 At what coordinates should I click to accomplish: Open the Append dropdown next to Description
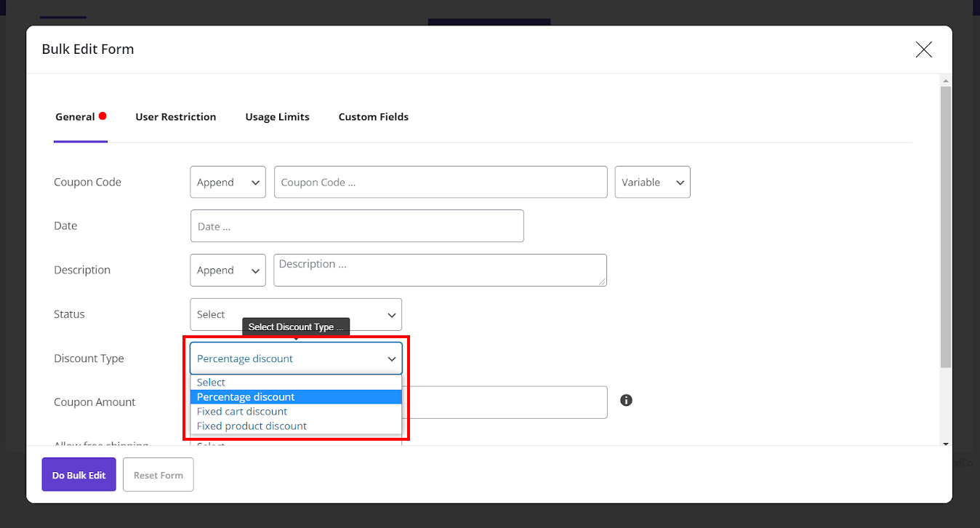(x=228, y=270)
